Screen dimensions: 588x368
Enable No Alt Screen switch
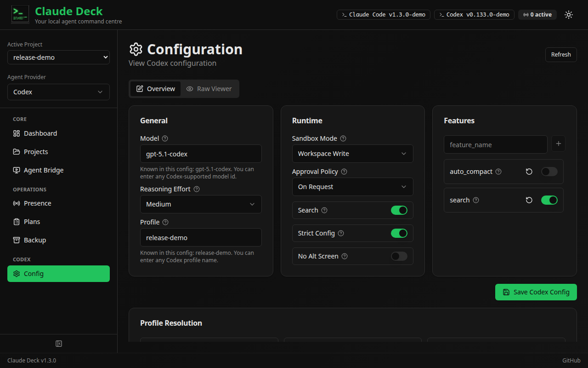click(399, 256)
